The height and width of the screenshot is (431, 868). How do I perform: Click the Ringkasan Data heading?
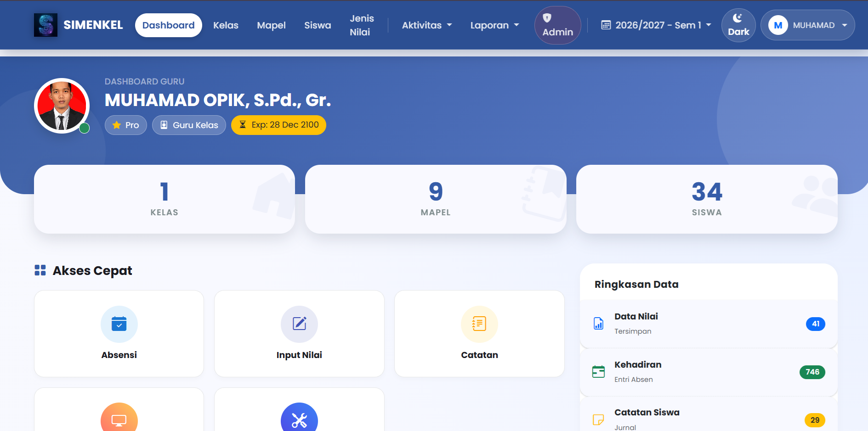coord(636,284)
